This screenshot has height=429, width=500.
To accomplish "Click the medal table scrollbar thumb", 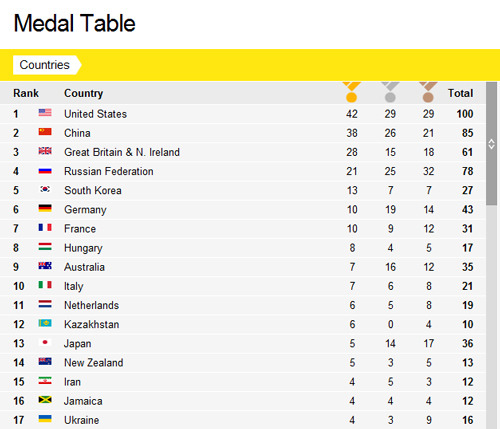I will click(x=491, y=144).
